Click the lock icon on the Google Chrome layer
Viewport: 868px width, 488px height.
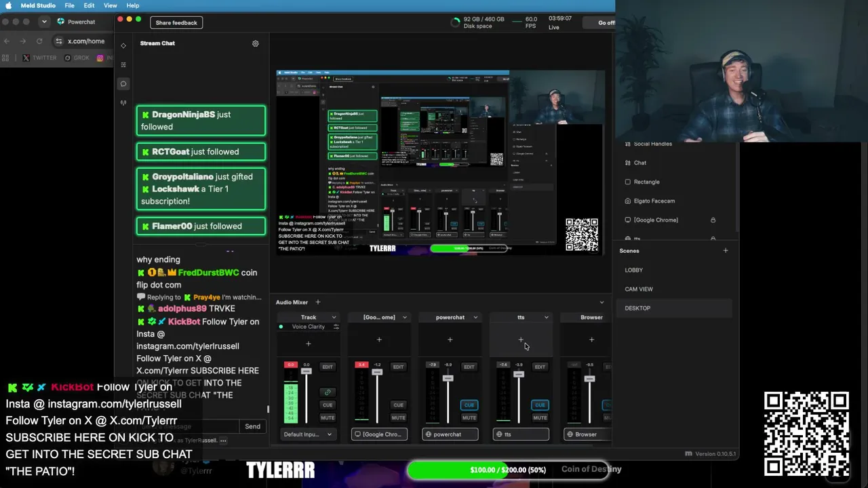coord(713,220)
